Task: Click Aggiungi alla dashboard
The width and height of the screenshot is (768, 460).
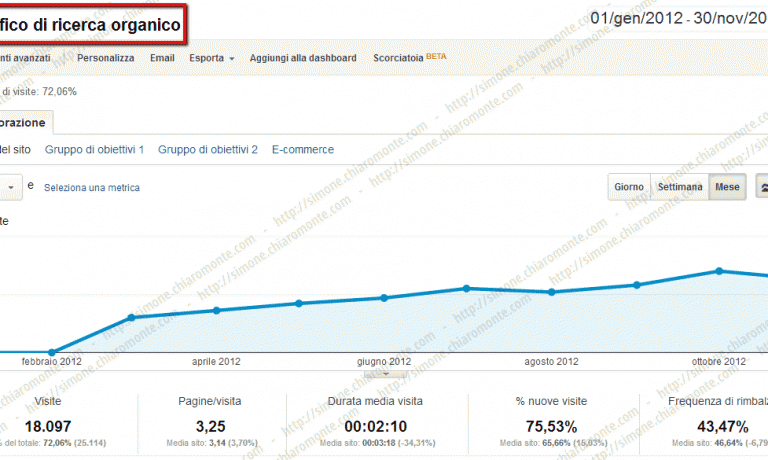Action: coord(303,58)
